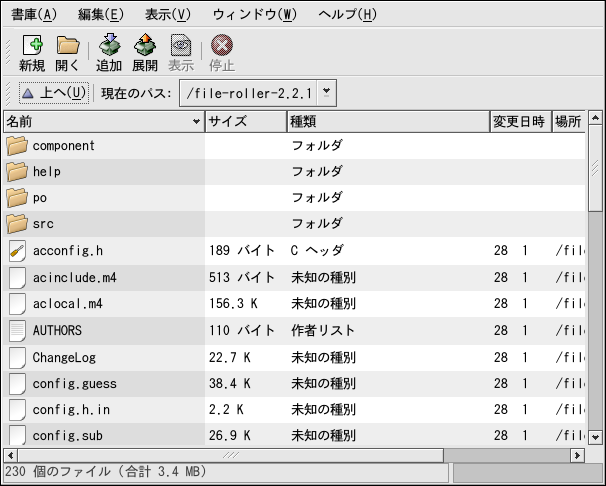Click the horizontal scrollbar right arrow
606x486 pixels.
click(577, 455)
